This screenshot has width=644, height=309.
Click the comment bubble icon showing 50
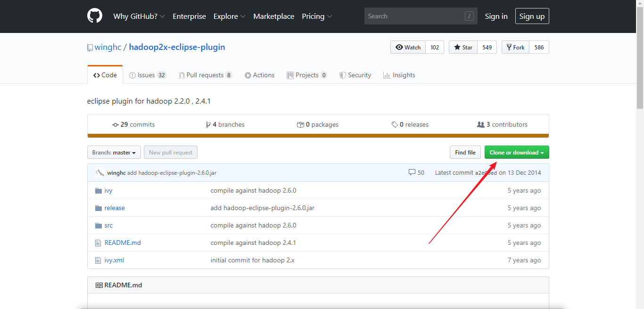click(x=412, y=172)
